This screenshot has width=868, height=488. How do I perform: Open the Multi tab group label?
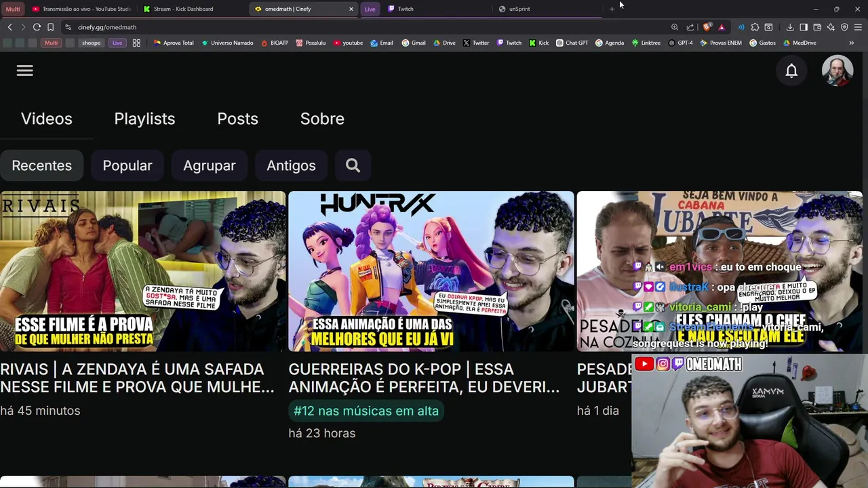[13, 9]
